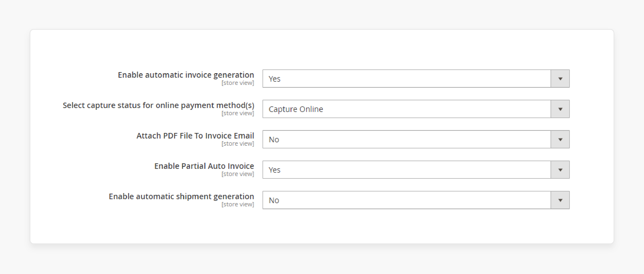Viewport: 644px width, 274px height.
Task: Click the 'Enable automatic invoice generation' label
Action: pyautogui.click(x=186, y=75)
